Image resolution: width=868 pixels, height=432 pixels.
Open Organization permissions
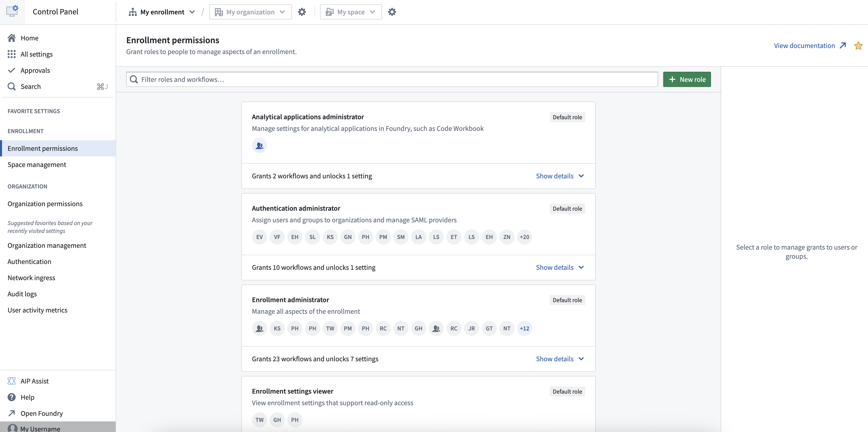[58, 204]
